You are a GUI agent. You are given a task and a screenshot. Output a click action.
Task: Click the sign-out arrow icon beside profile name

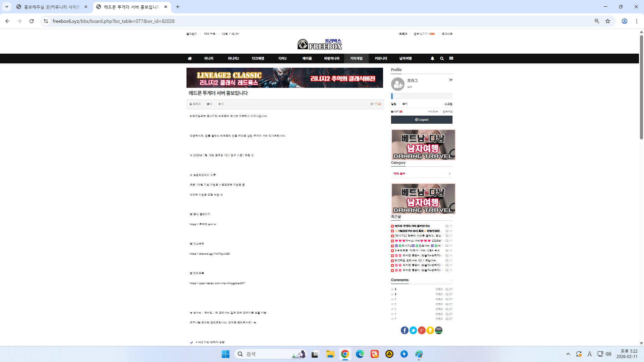pyautogui.click(x=451, y=80)
